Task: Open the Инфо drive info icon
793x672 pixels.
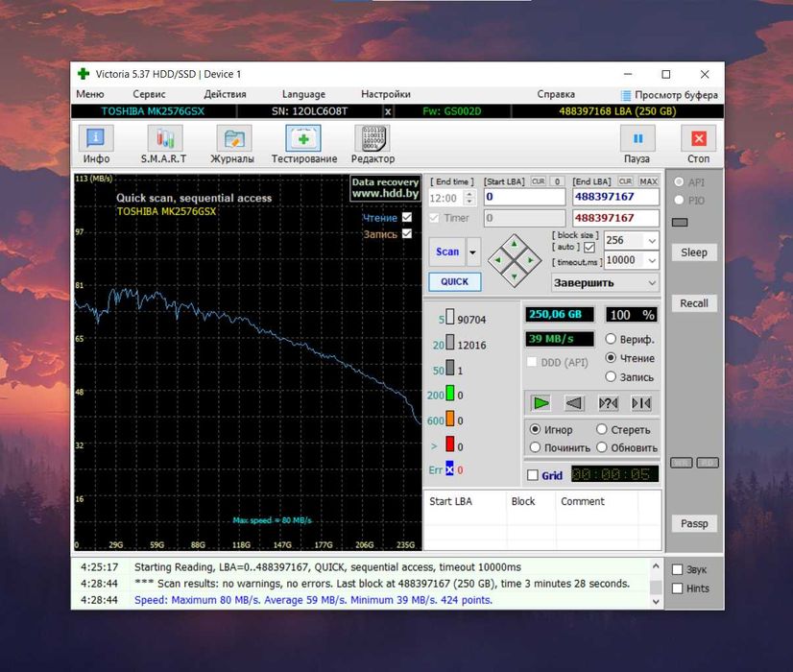Action: click(96, 138)
